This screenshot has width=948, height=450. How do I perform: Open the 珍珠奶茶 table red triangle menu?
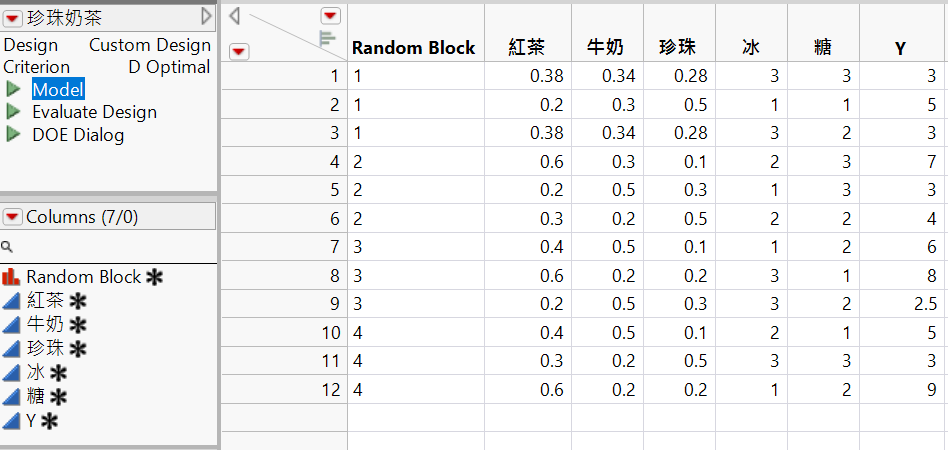[13, 17]
